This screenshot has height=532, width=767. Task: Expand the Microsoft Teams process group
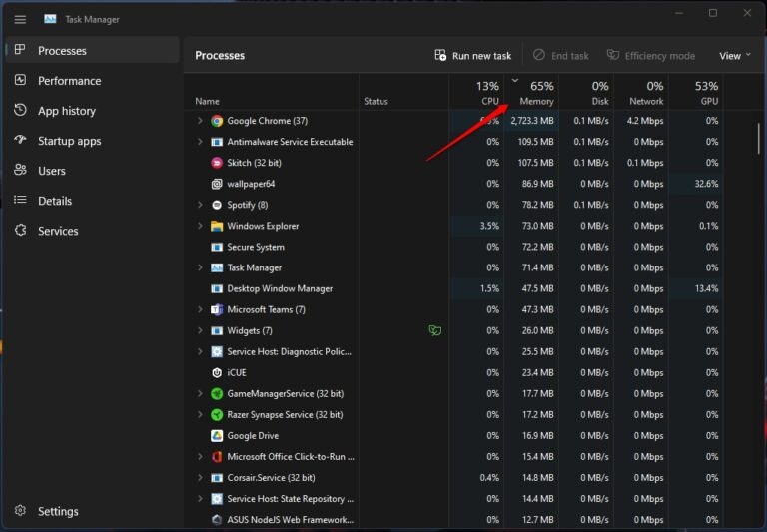point(201,309)
